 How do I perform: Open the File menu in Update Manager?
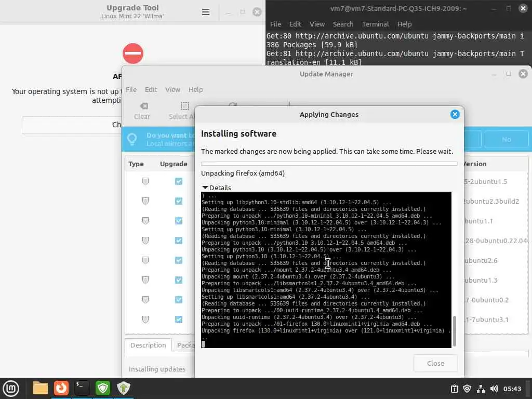[x=131, y=89]
